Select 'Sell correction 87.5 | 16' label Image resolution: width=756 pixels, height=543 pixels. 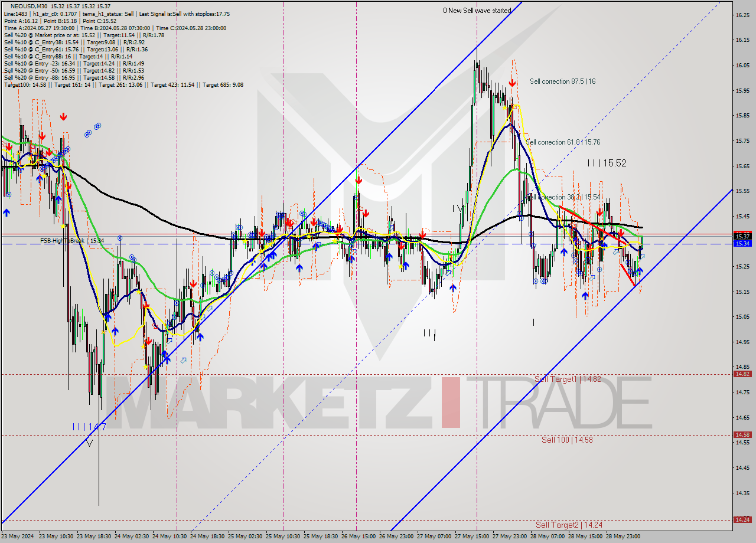click(x=562, y=81)
